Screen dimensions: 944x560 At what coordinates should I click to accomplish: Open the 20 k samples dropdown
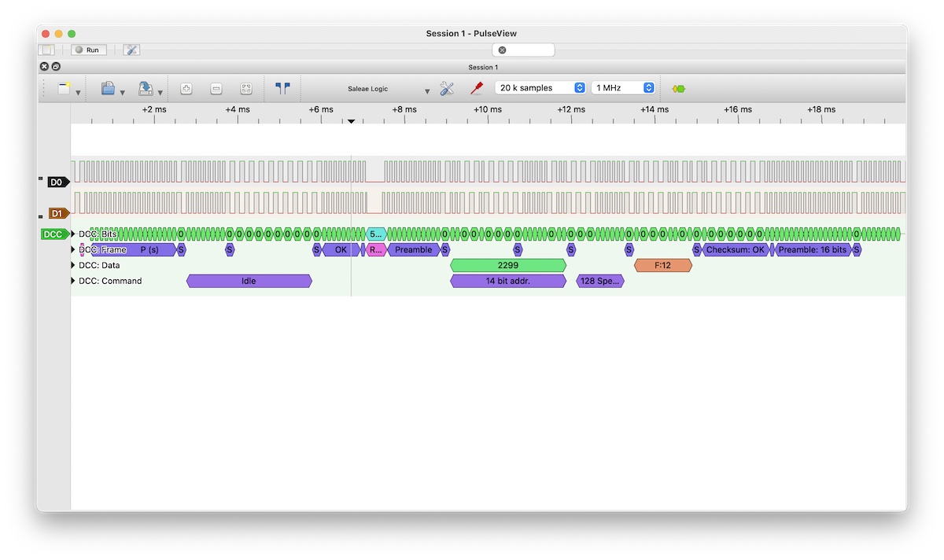[541, 88]
